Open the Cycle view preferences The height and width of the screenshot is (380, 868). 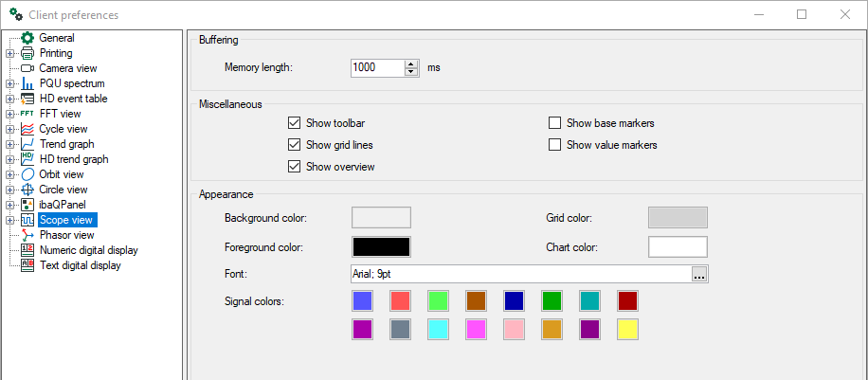coord(63,129)
